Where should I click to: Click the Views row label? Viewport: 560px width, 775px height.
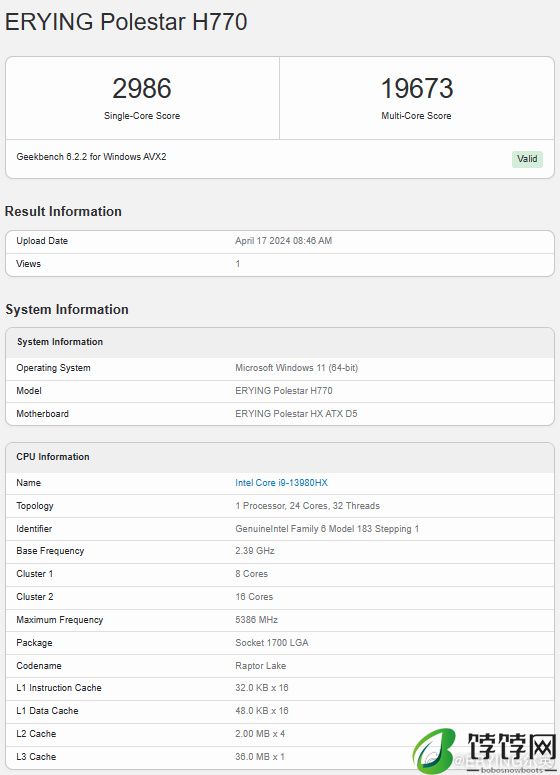click(x=29, y=263)
